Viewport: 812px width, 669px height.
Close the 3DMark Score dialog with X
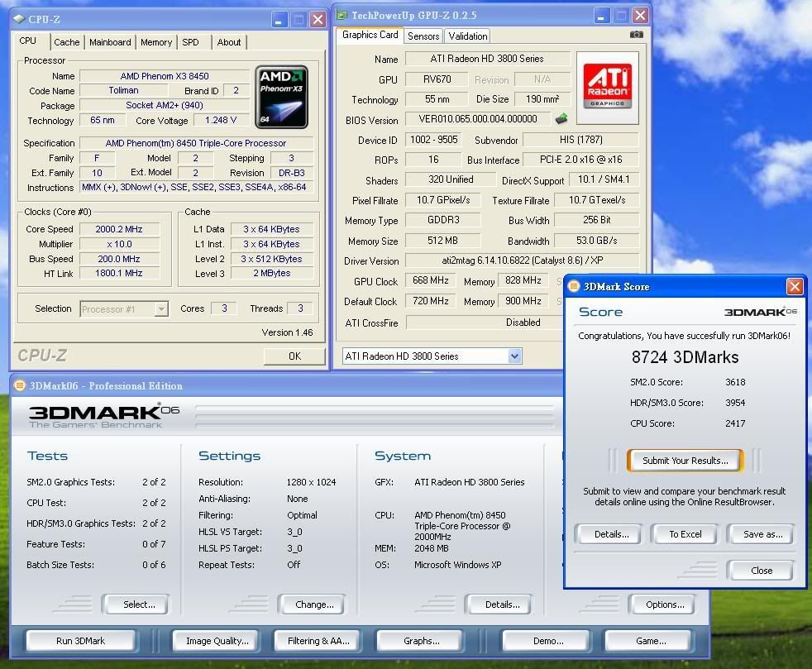pyautogui.click(x=795, y=286)
